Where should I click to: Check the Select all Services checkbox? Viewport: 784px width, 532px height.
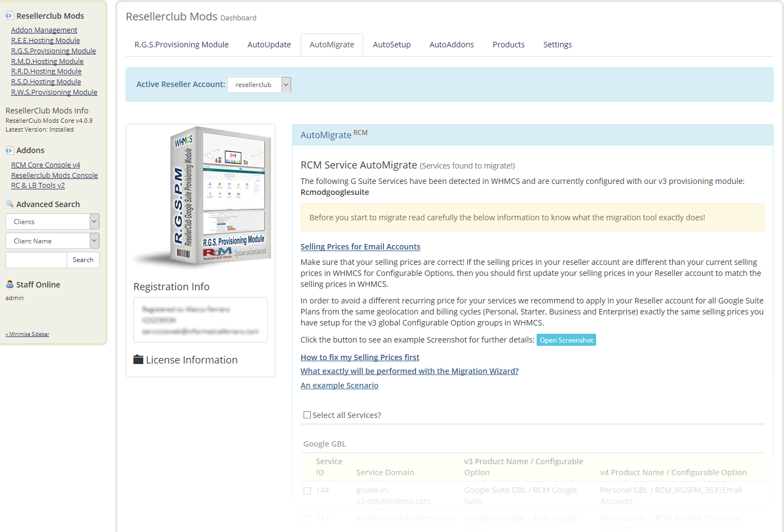pyautogui.click(x=307, y=415)
